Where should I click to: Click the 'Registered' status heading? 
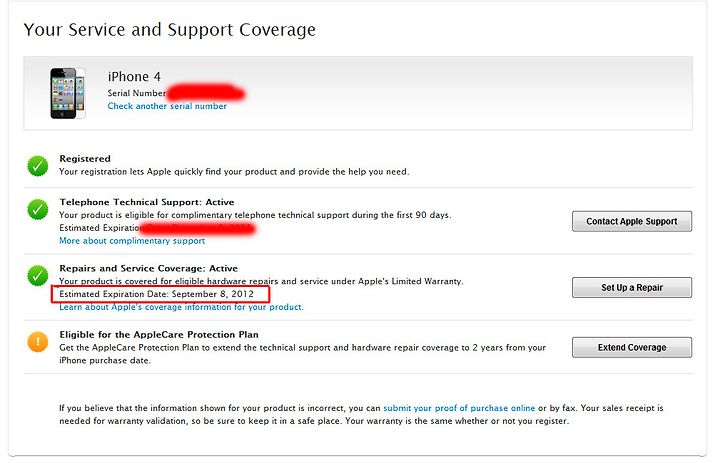(x=85, y=158)
